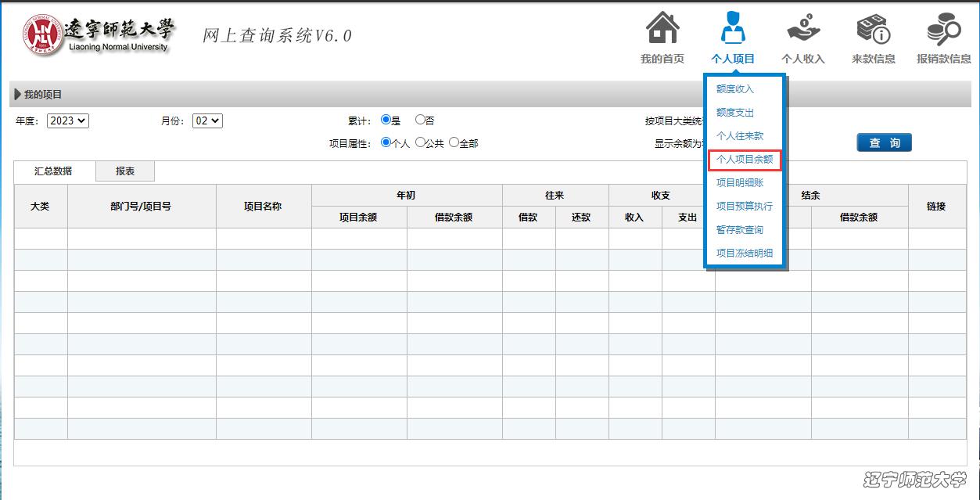The height and width of the screenshot is (500, 980).
Task: Collapse the 我的项目 panel triangle
Action: click(x=17, y=95)
